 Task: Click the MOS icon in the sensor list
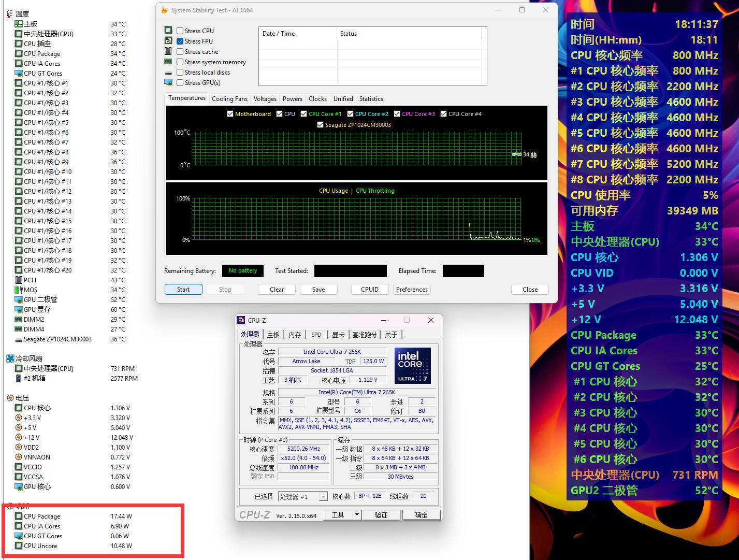coord(19,290)
